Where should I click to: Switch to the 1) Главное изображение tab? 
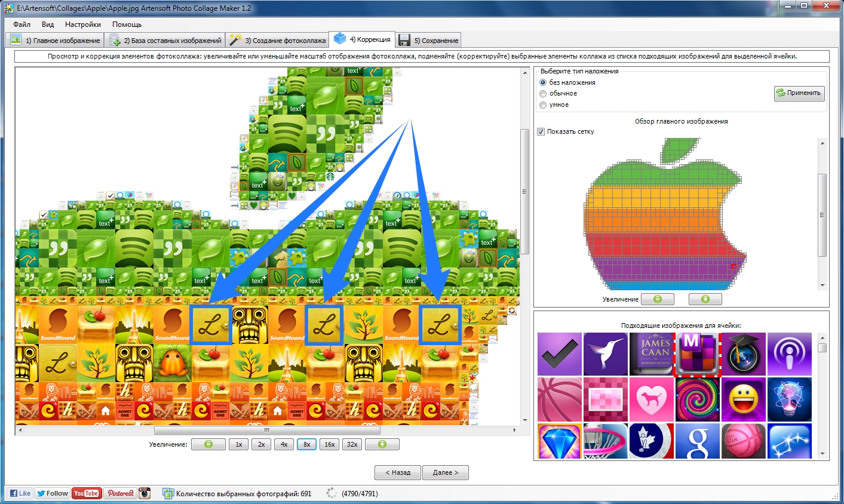(x=55, y=40)
